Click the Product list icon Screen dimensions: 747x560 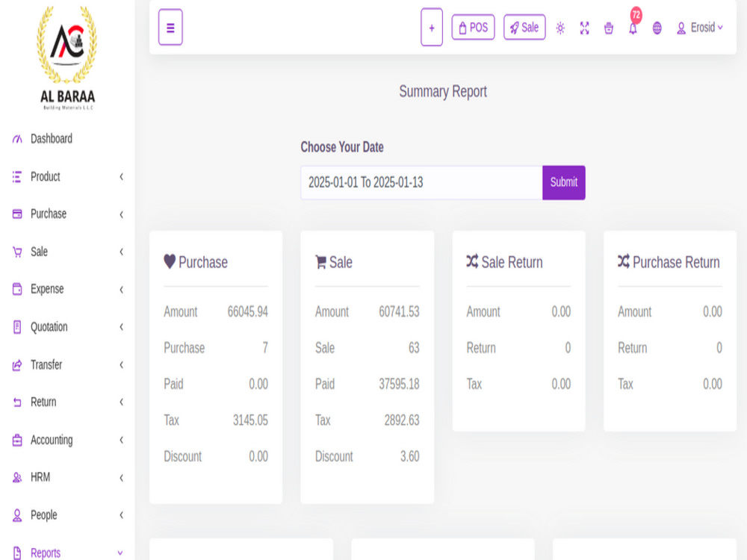coord(17,177)
